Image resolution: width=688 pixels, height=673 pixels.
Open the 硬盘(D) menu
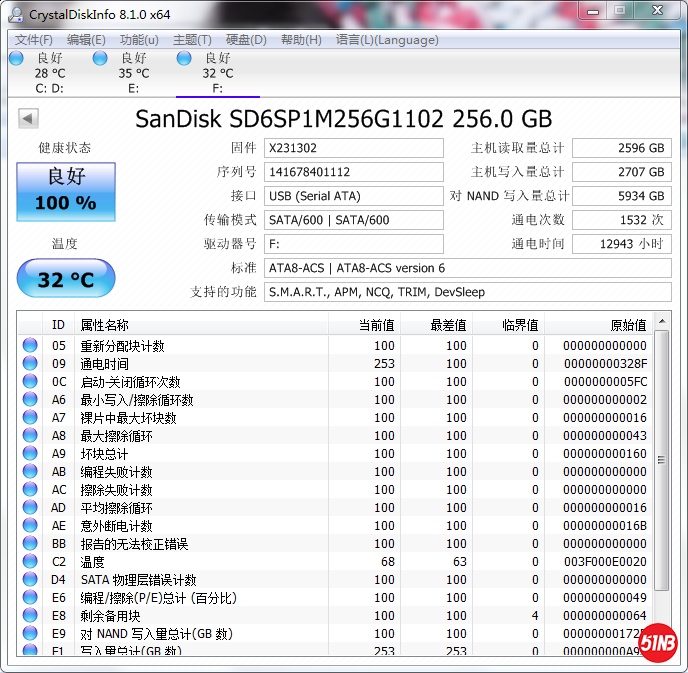point(246,40)
